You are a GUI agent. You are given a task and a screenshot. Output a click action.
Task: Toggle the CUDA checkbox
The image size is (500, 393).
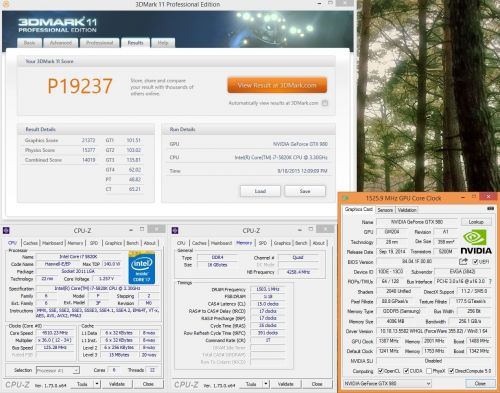pyautogui.click(x=406, y=371)
